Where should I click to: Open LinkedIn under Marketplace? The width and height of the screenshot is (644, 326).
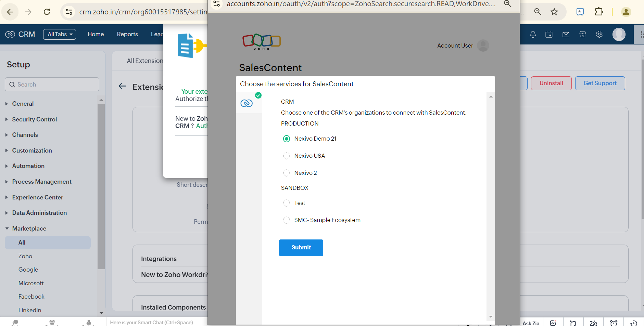click(30, 310)
